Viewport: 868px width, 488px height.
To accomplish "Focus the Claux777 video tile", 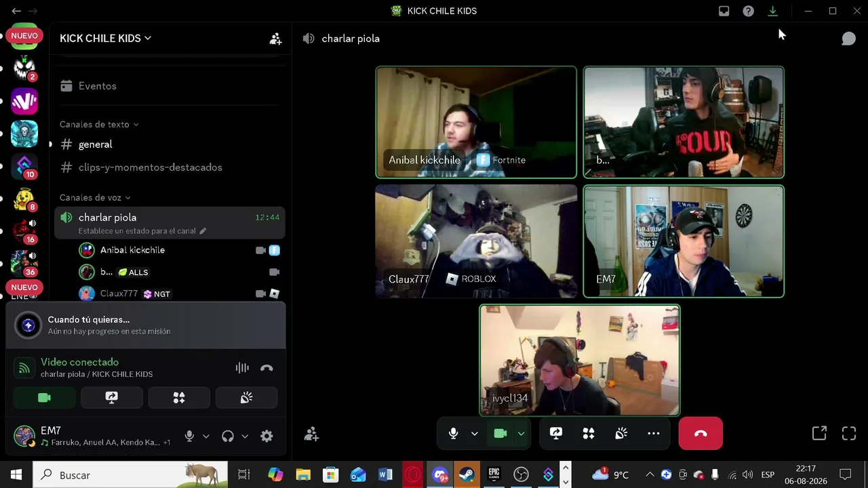I will (476, 241).
